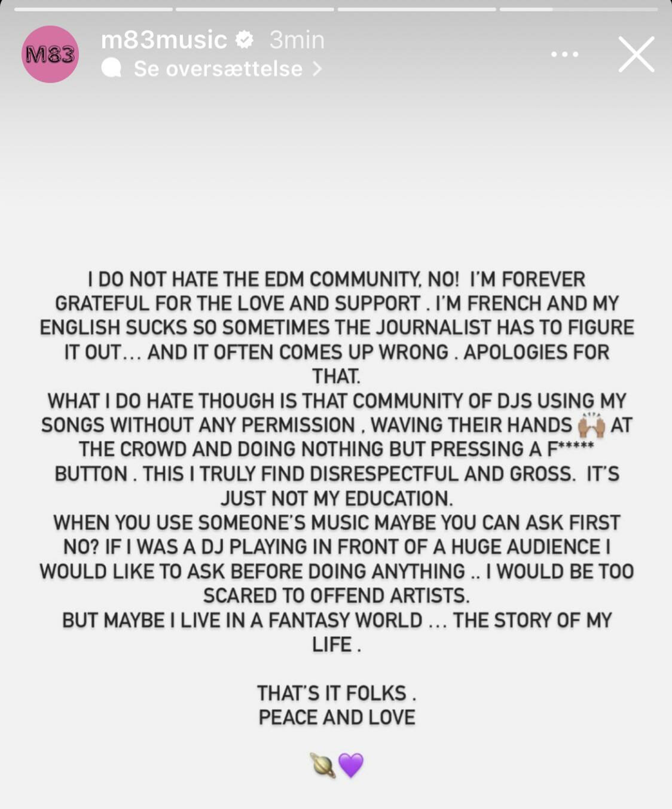
Task: Tap the raised hands emoji
Action: coord(591,425)
